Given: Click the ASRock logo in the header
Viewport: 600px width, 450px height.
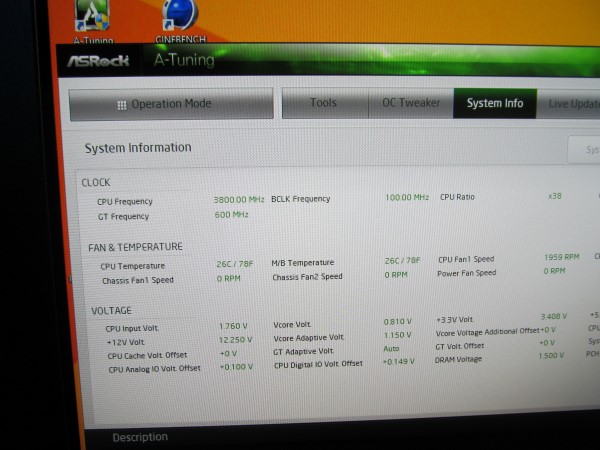Looking at the screenshot, I should click(x=98, y=61).
